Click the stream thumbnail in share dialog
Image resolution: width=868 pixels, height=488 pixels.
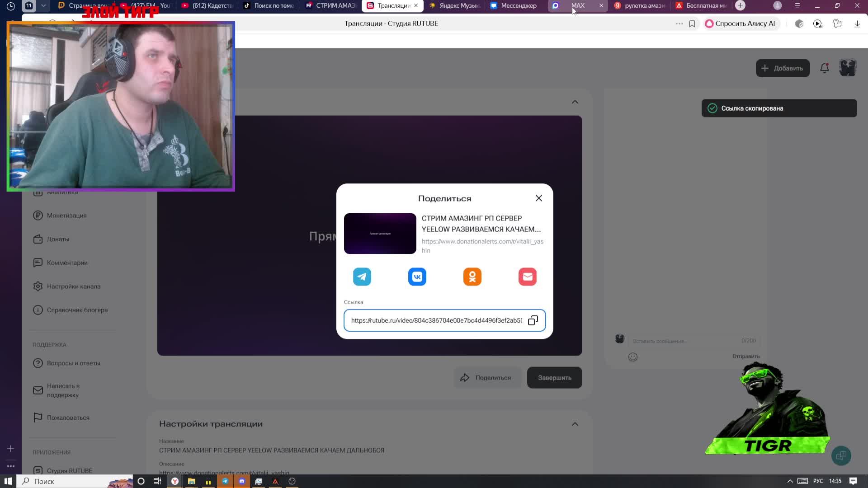[380, 234]
